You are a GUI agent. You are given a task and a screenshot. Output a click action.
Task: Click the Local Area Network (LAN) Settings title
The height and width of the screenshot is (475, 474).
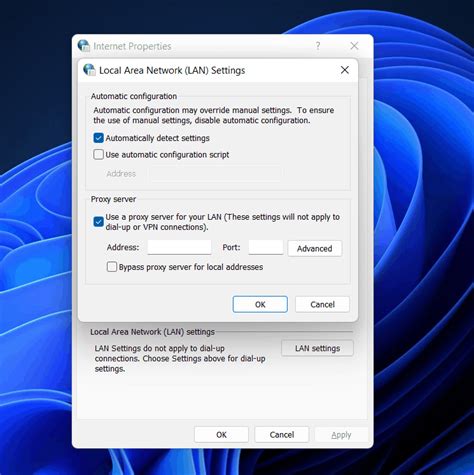tap(172, 70)
